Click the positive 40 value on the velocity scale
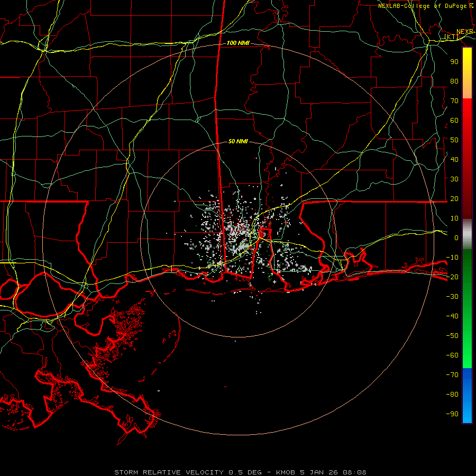 click(x=454, y=160)
